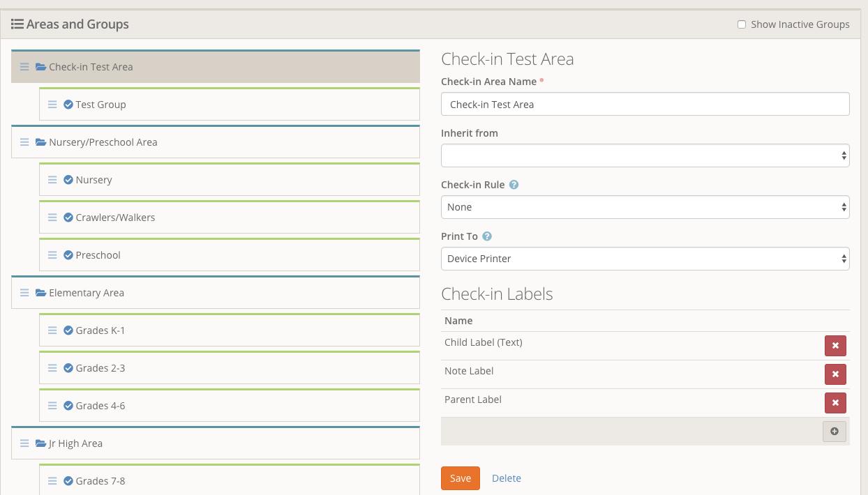Open the Check-in Rule dropdown
868x495 pixels.
click(644, 206)
